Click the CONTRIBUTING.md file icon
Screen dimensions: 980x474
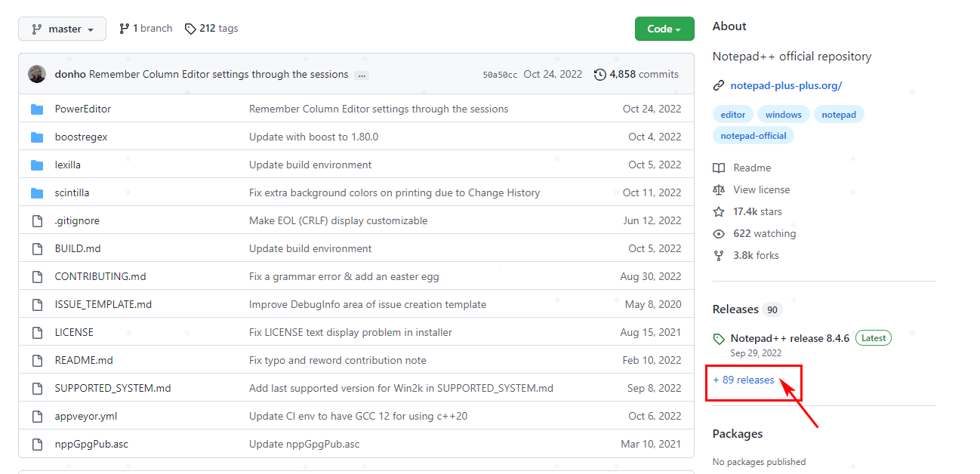coord(37,277)
